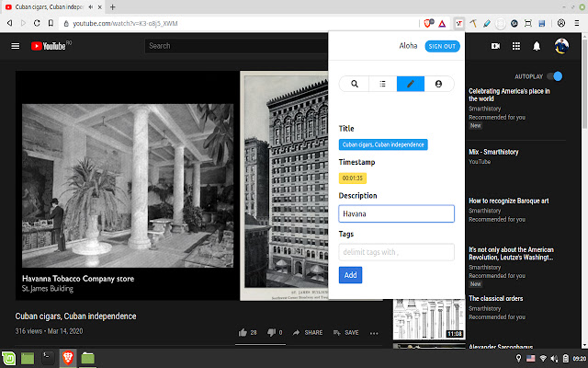Click the browser back arrow

coord(10,23)
